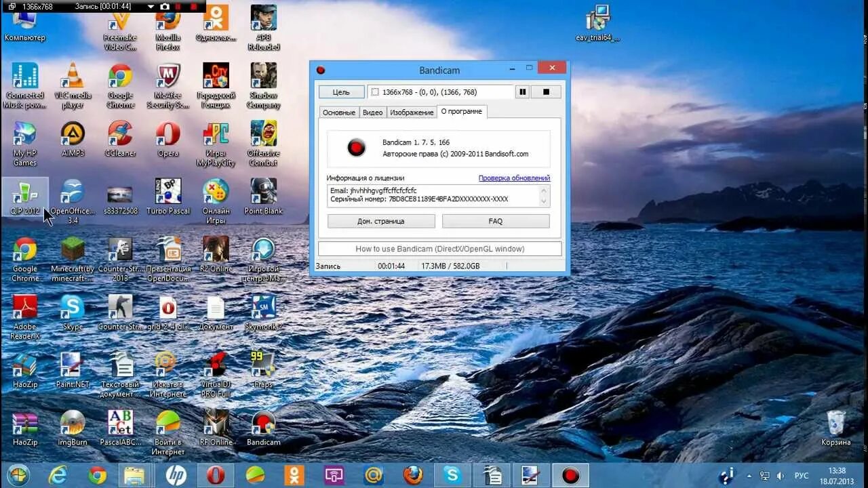Screen dimensions: 868x488
Task: Switch to Bandicam in the taskbar
Action: (571, 475)
